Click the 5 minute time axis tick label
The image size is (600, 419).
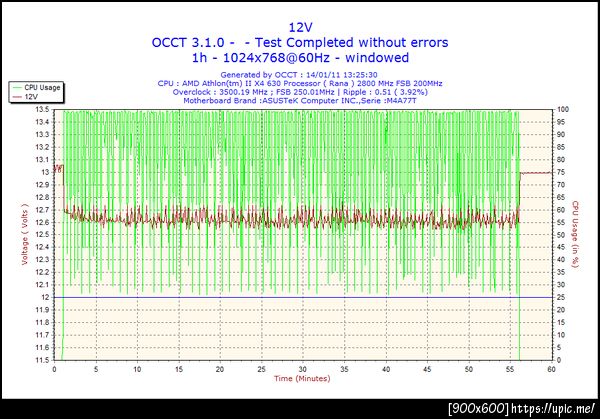[96, 369]
